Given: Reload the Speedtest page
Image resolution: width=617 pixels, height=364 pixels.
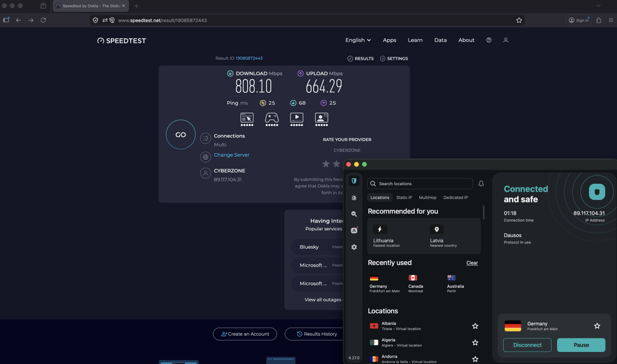Looking at the screenshot, I should (x=43, y=20).
